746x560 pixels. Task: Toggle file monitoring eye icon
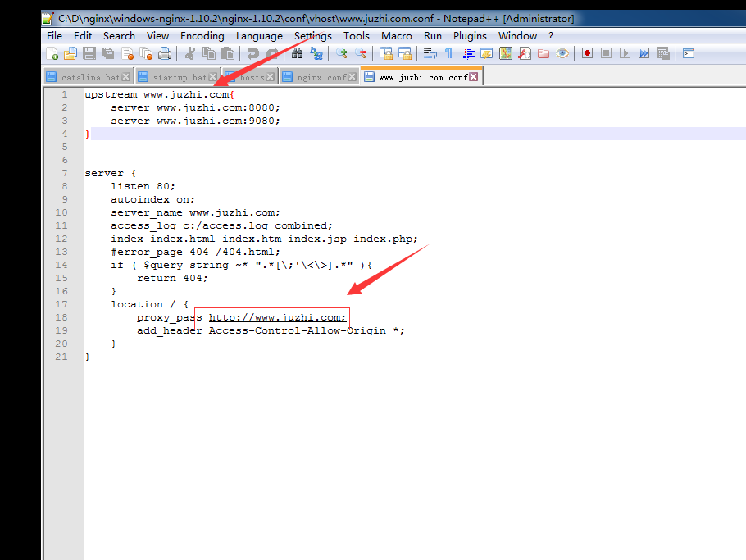click(562, 54)
